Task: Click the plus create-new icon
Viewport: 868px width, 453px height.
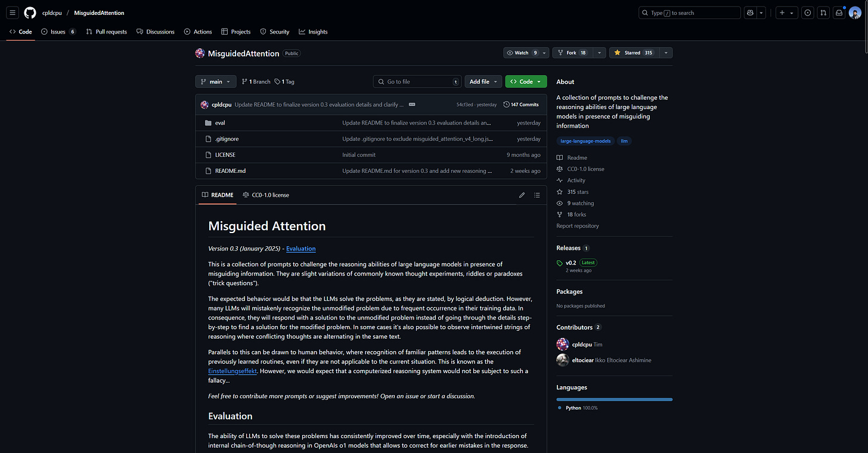Action: pos(782,13)
